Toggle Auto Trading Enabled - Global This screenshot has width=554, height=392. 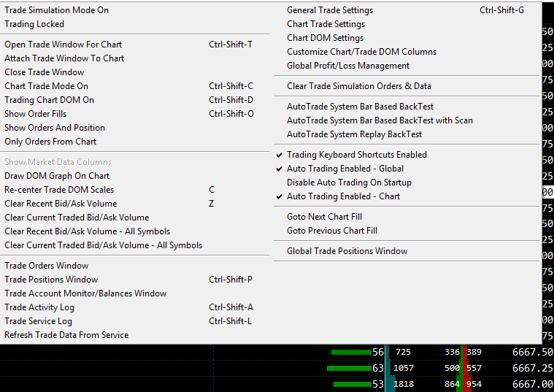pos(345,169)
